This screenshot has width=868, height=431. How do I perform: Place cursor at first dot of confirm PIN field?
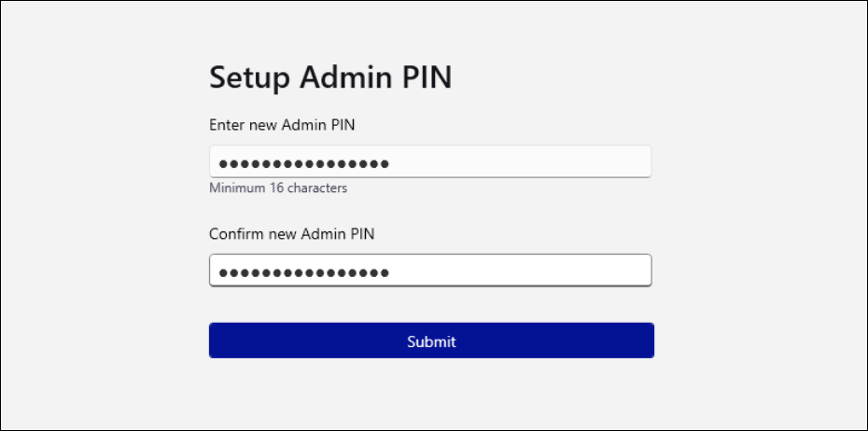(x=223, y=273)
